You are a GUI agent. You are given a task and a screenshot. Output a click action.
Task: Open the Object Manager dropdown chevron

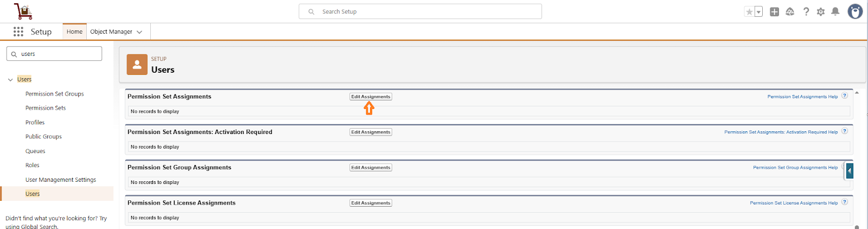139,32
